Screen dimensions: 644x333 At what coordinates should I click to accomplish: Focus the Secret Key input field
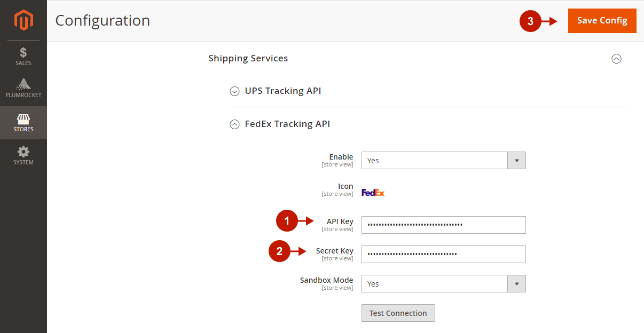443,255
